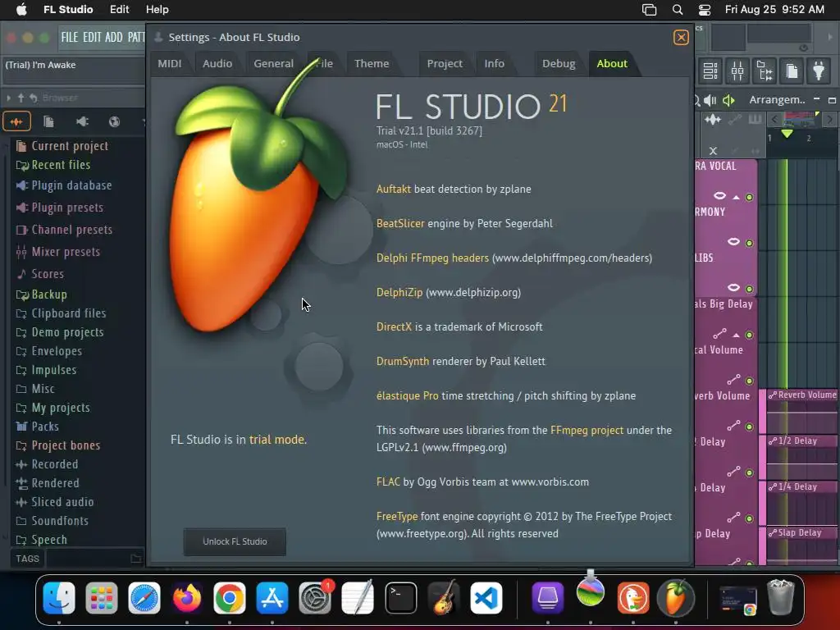Collapse the EXTRA VOCAL track group arrow

point(736,197)
